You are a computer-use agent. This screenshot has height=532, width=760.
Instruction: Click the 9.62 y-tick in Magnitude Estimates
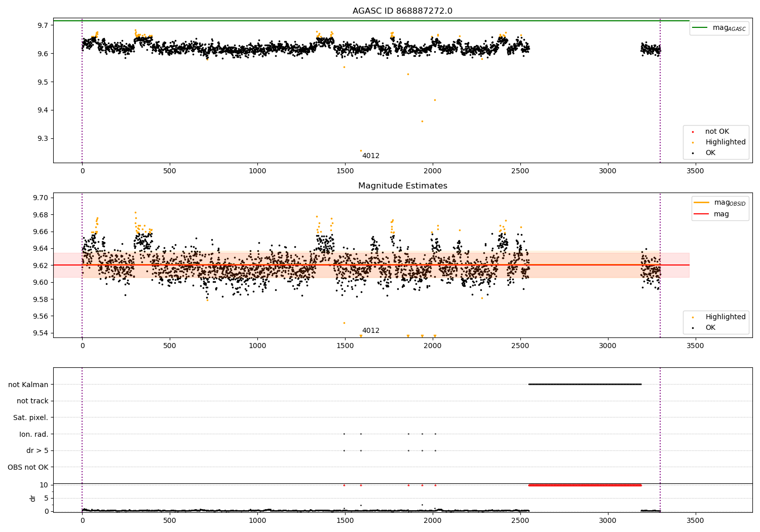41,265
